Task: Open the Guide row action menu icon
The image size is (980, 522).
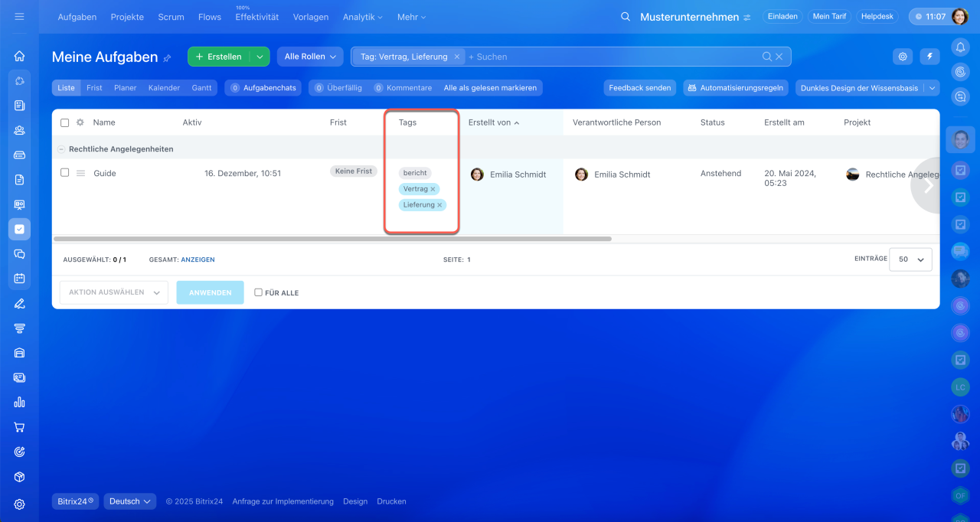Action: (x=80, y=174)
